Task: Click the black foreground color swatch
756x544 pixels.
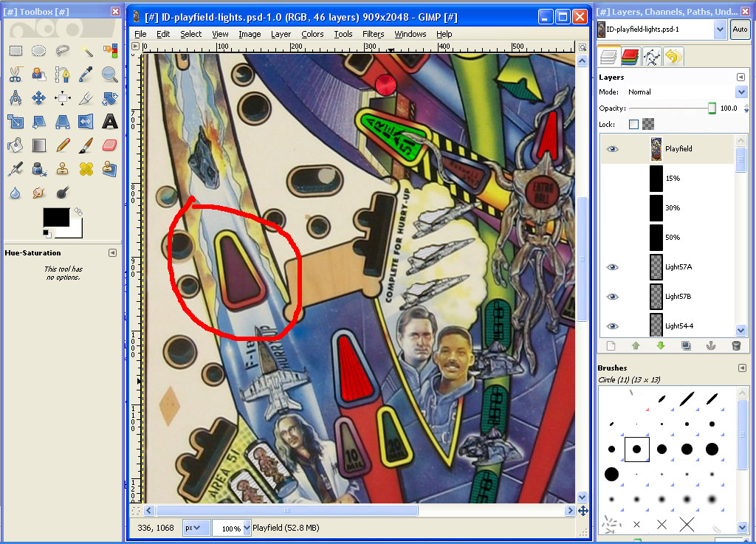Action: click(x=55, y=217)
